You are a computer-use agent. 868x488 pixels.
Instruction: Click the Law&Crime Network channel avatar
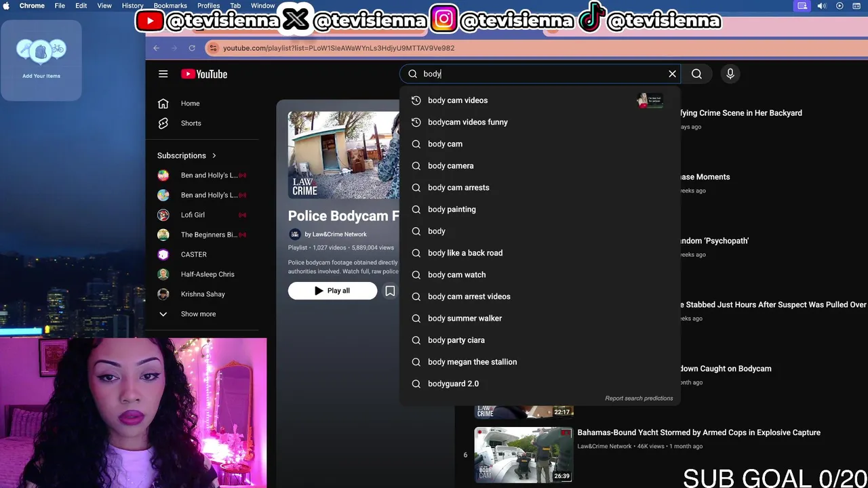point(294,235)
